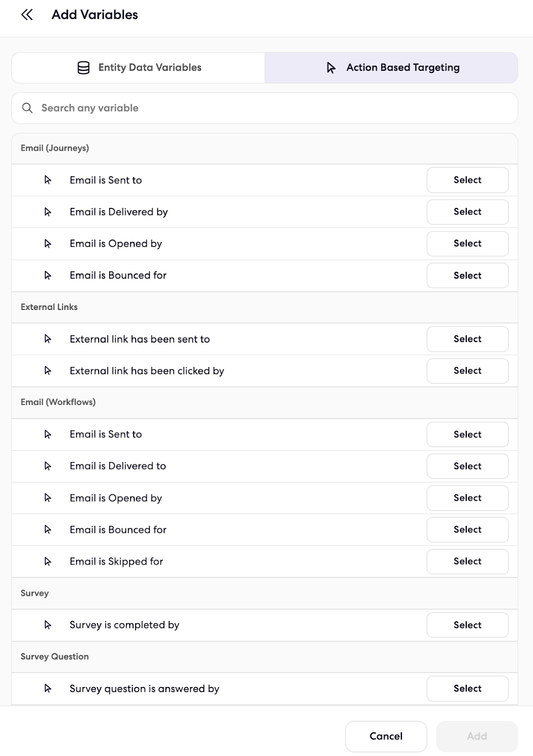Image resolution: width=533 pixels, height=756 pixels.
Task: Click the double-chevron back icon
Action: [27, 15]
